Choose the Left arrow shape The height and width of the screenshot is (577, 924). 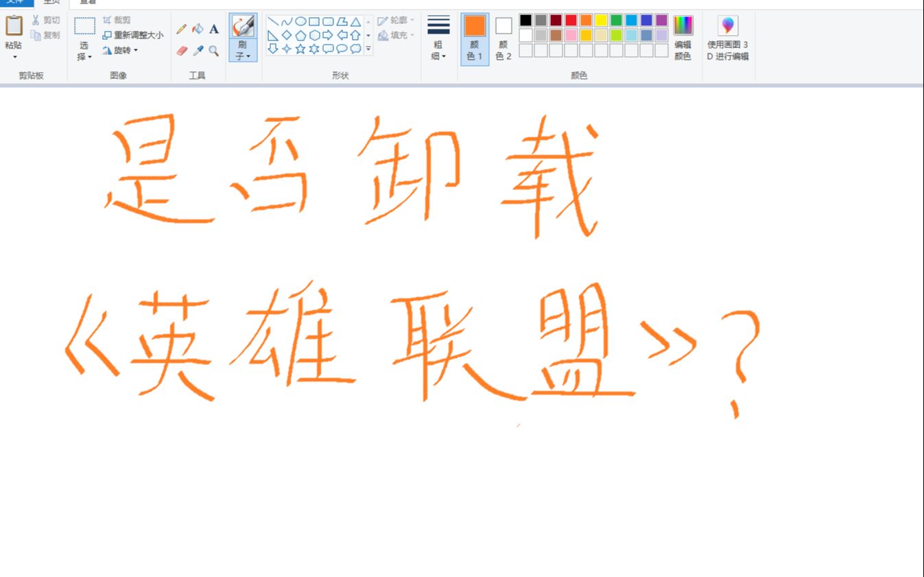point(342,35)
